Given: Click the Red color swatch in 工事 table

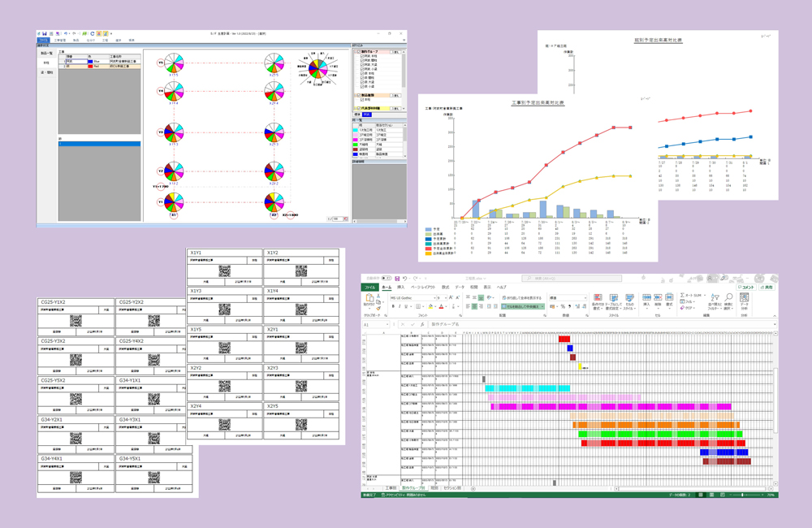Looking at the screenshot, I should click(90, 67).
